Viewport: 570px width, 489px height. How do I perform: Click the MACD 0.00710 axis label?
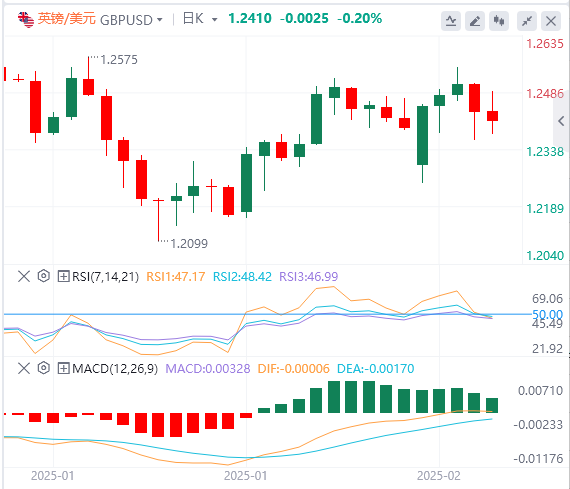[x=541, y=391]
